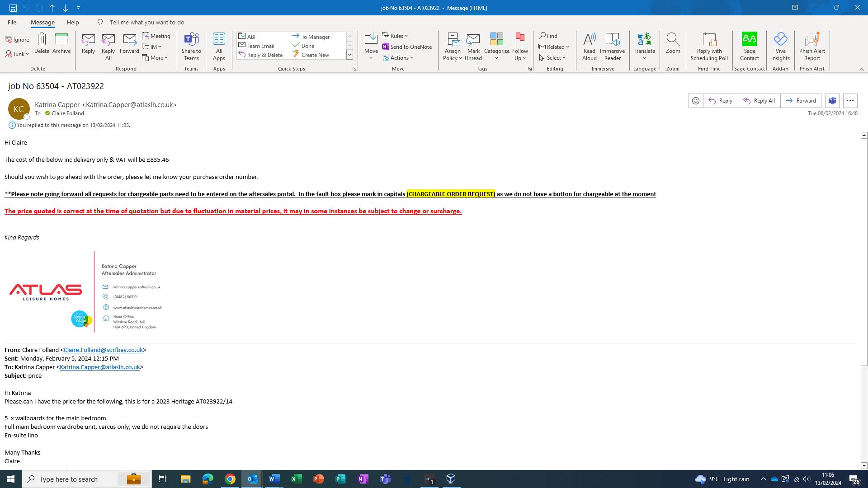Open the Read Aloud tool
Image resolution: width=868 pixels, height=488 pixels.
pos(589,46)
